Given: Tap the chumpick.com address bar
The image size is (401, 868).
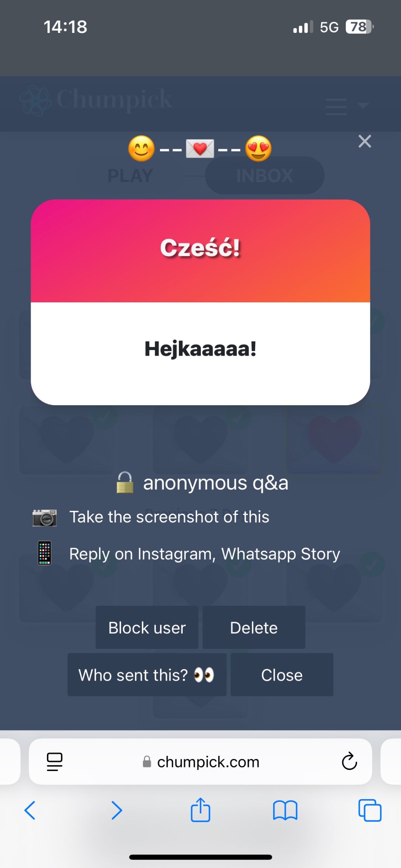Looking at the screenshot, I should point(201,762).
